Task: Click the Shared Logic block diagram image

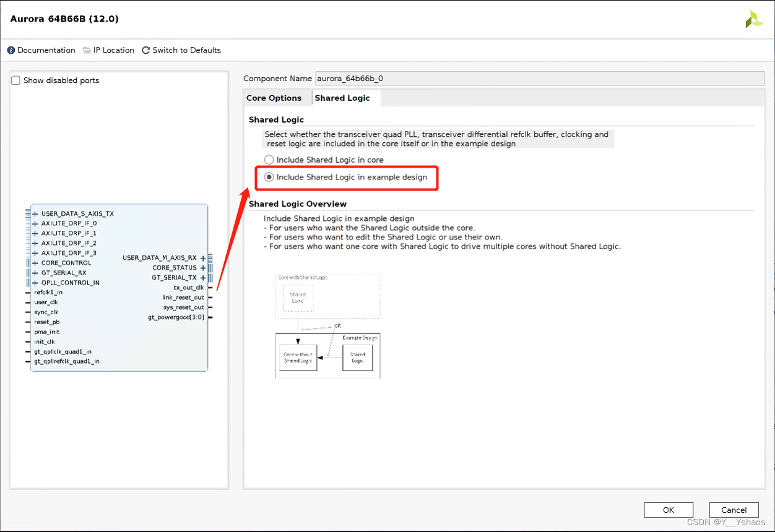Action: [x=327, y=326]
